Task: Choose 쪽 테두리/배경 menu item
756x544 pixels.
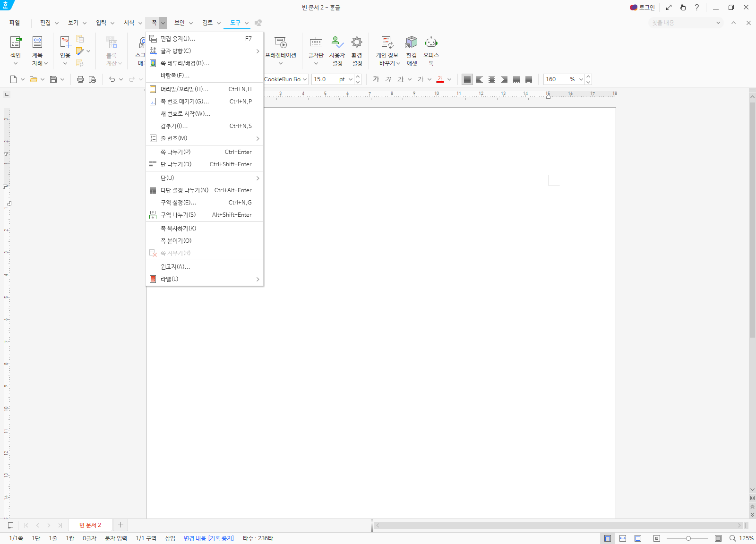Action: pos(205,63)
